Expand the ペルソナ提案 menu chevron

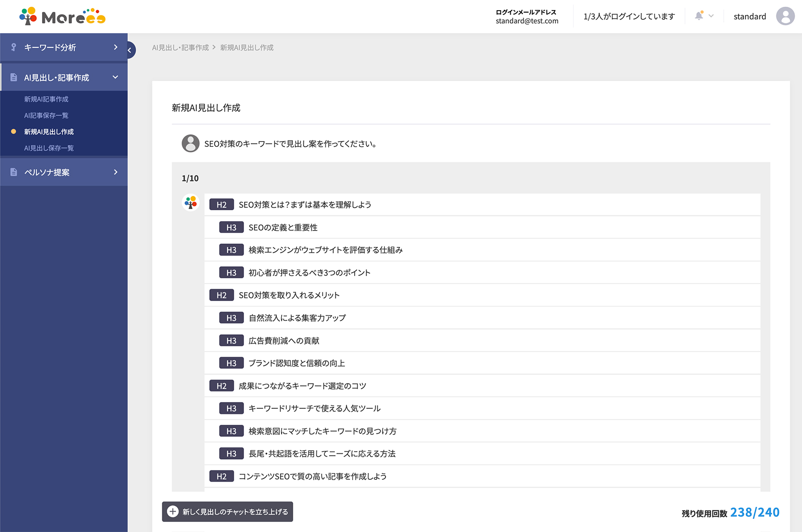coord(115,172)
